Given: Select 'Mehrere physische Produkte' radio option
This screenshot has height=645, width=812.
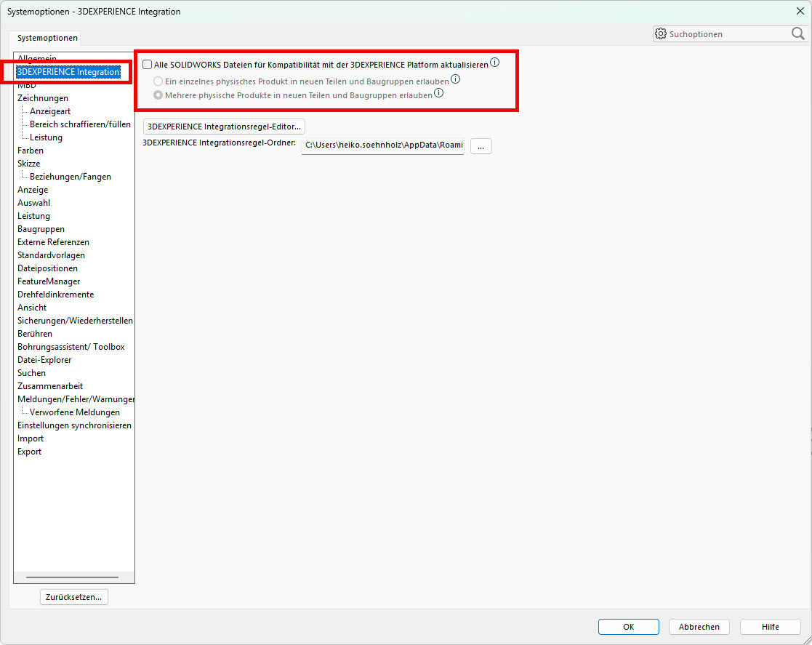Looking at the screenshot, I should [x=158, y=95].
